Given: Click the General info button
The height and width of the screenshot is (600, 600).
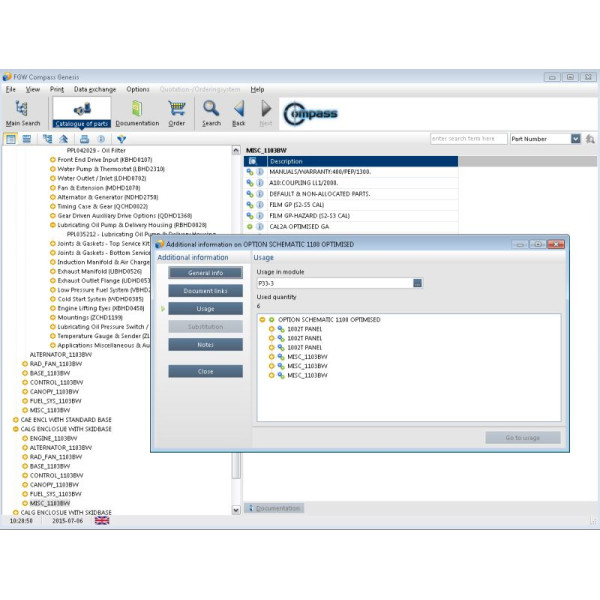Looking at the screenshot, I should (x=205, y=273).
